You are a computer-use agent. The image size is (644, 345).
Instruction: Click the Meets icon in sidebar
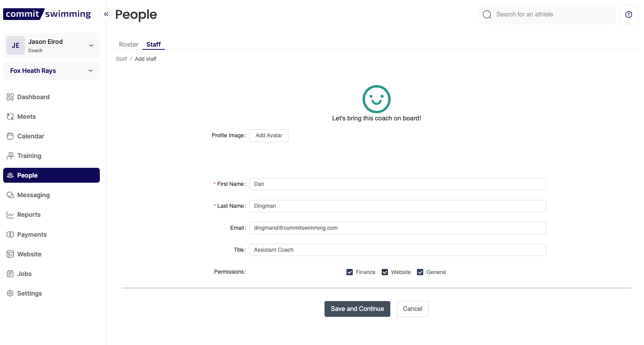tap(10, 116)
